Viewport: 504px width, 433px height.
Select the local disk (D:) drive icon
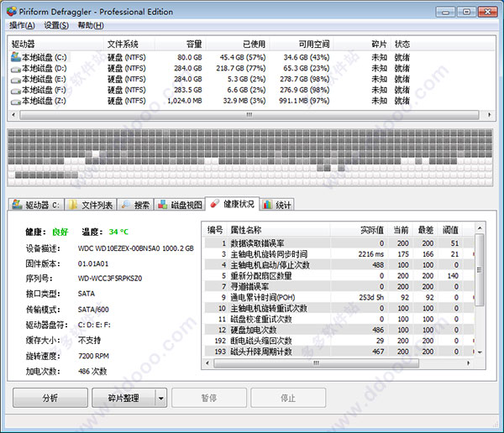pos(16,69)
